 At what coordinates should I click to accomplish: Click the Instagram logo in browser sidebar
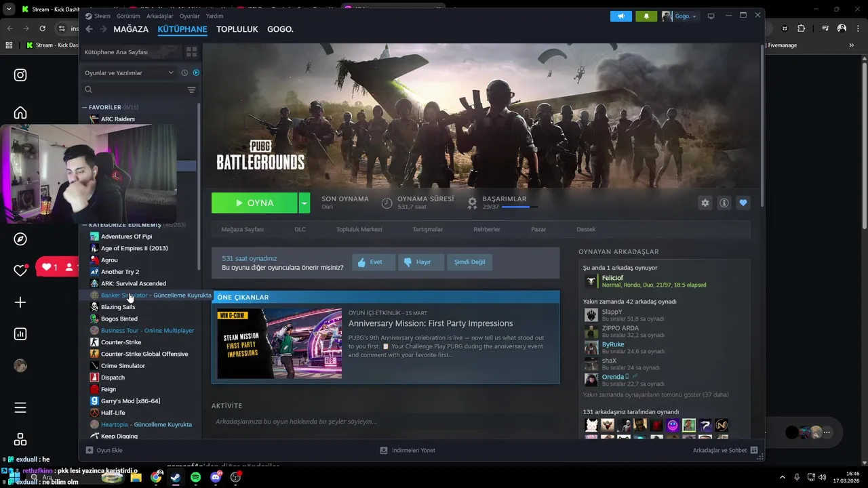pos(20,75)
